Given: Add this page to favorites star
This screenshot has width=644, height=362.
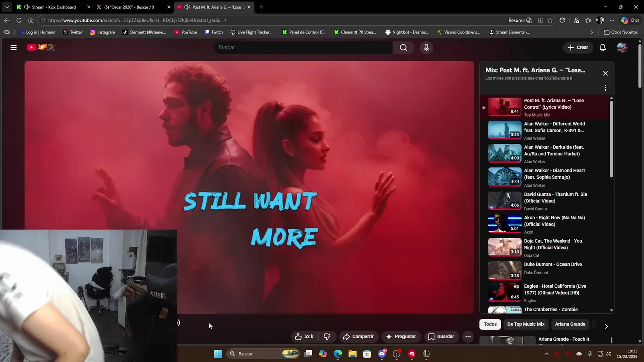Looking at the screenshot, I should tap(550, 20).
